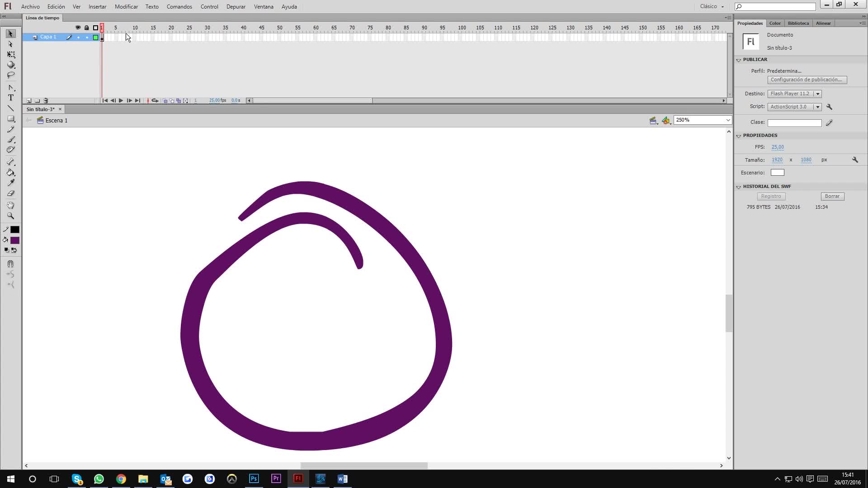
Task: Select the Pencil tool
Action: 11,129
